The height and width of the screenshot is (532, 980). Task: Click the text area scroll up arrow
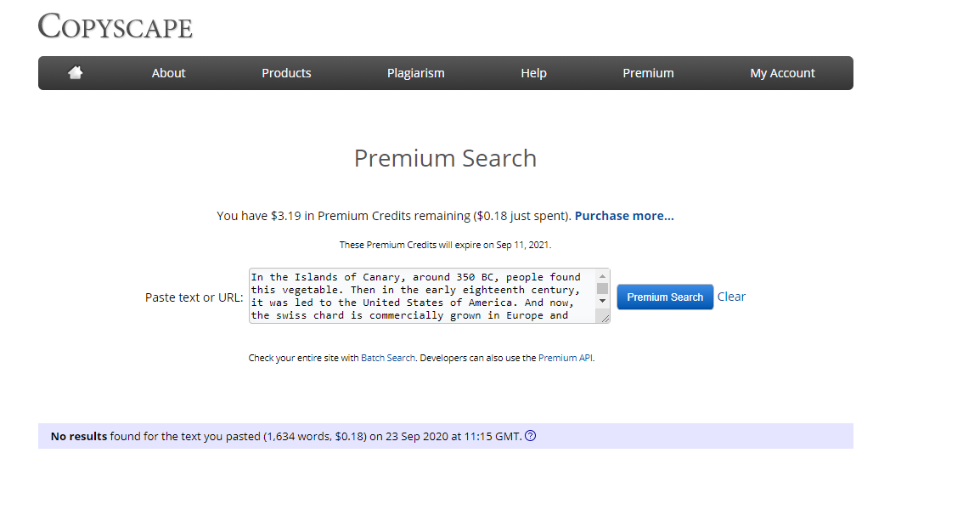(602, 275)
